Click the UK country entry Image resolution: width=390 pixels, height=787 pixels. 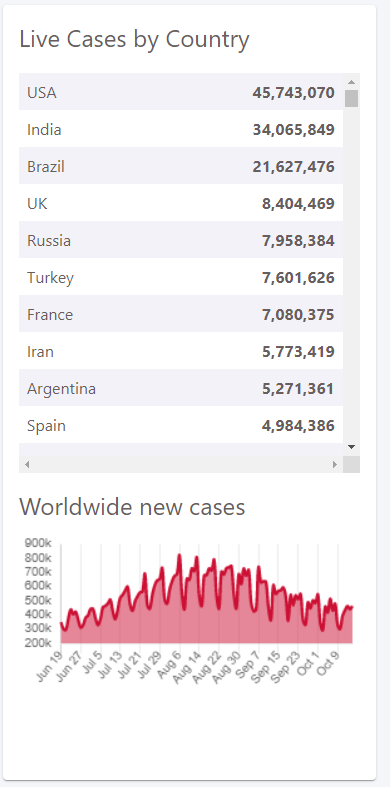point(38,203)
